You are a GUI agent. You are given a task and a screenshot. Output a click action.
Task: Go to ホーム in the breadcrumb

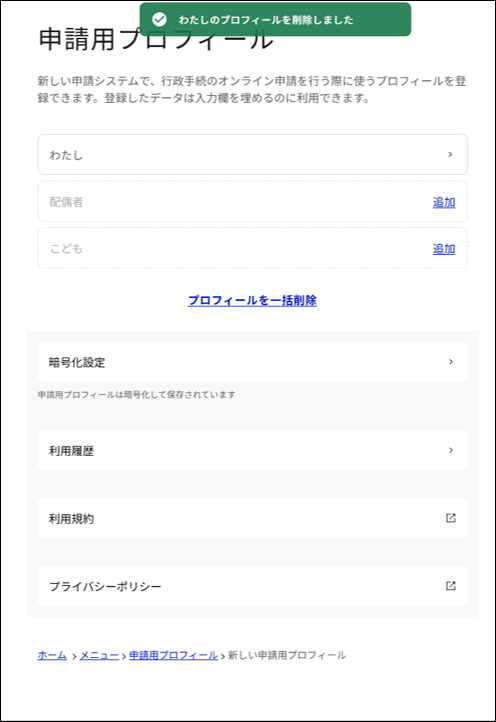coord(52,655)
